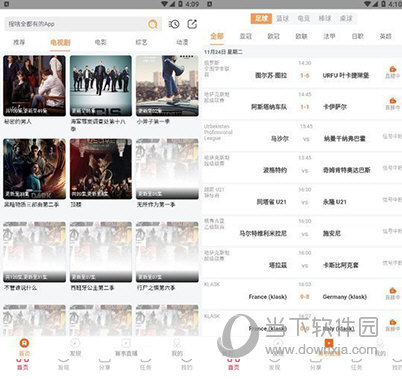Tap live icon for France vs Germany klask
The height and width of the screenshot is (379, 402).
(393, 290)
